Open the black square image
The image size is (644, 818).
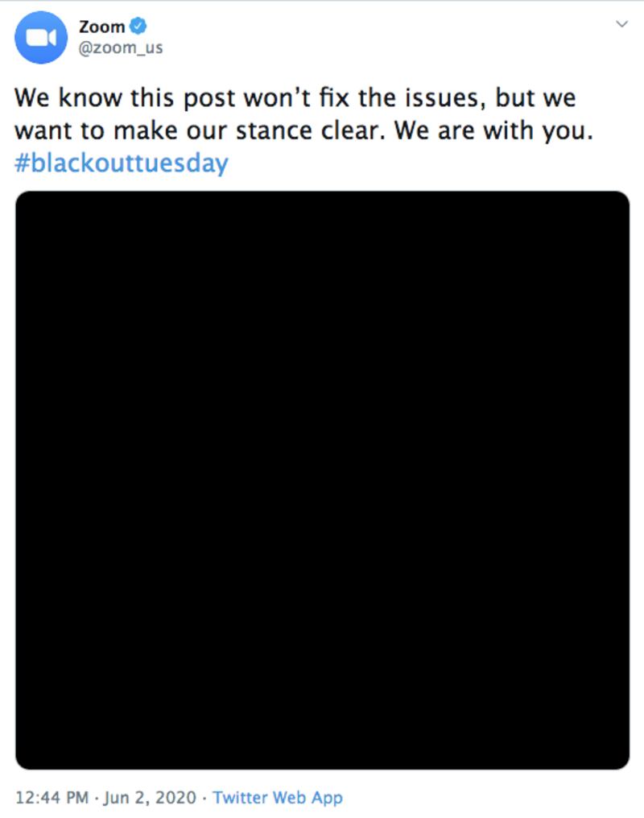coord(322,480)
